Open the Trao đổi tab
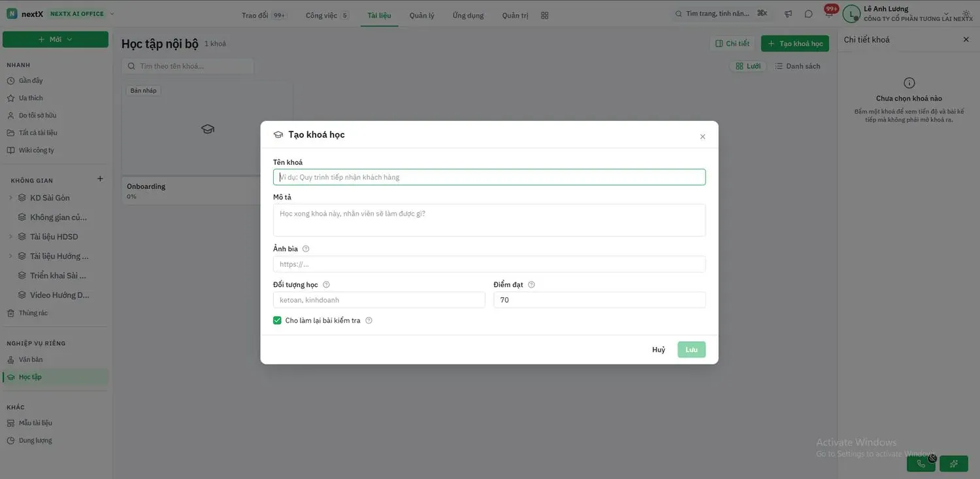980x479 pixels. 264,15
